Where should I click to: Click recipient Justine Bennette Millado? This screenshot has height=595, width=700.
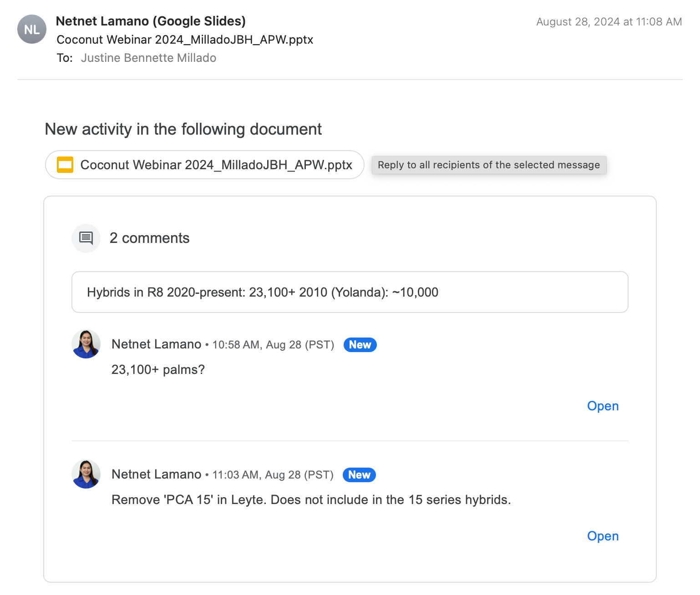click(148, 58)
